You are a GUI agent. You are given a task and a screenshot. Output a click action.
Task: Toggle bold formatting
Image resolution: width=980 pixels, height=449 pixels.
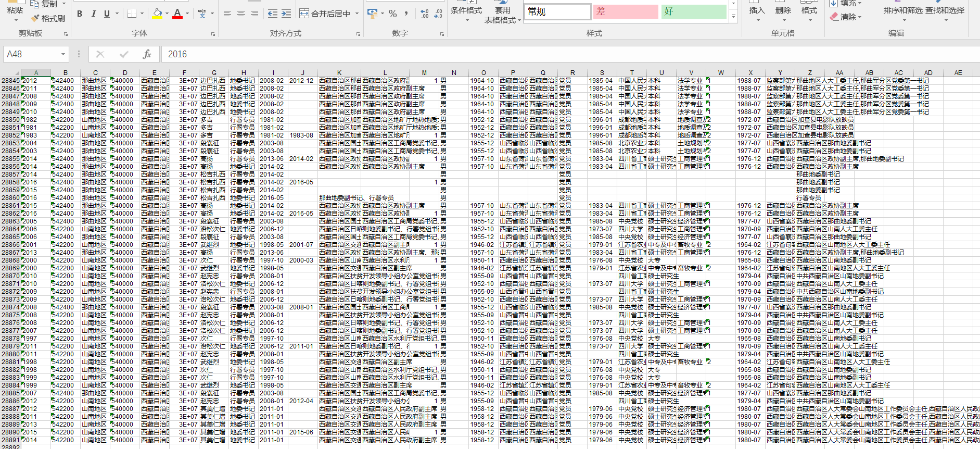(x=80, y=14)
